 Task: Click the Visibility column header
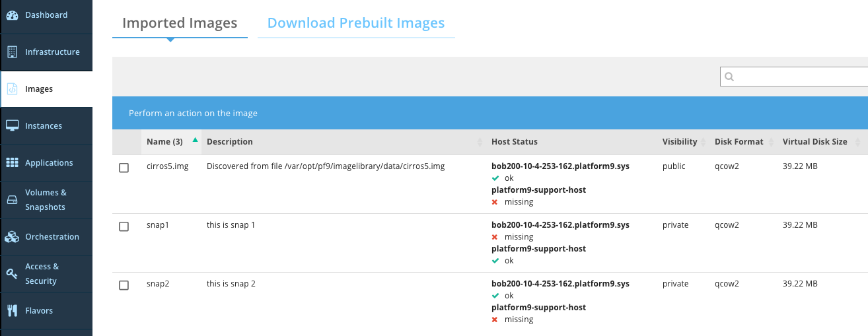pos(680,142)
